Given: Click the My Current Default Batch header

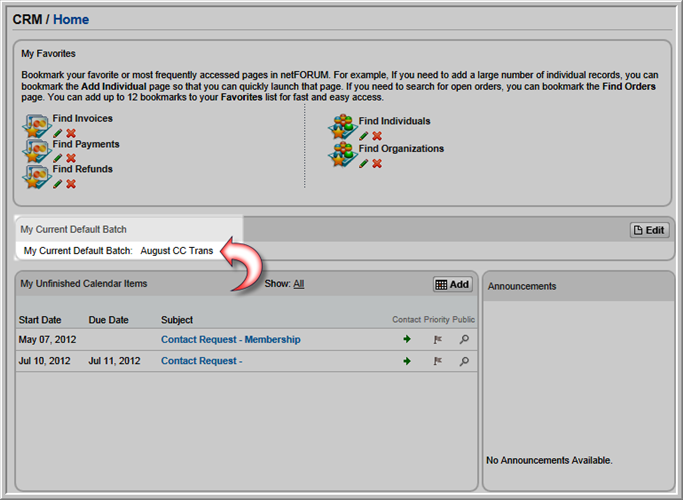Looking at the screenshot, I should [73, 230].
